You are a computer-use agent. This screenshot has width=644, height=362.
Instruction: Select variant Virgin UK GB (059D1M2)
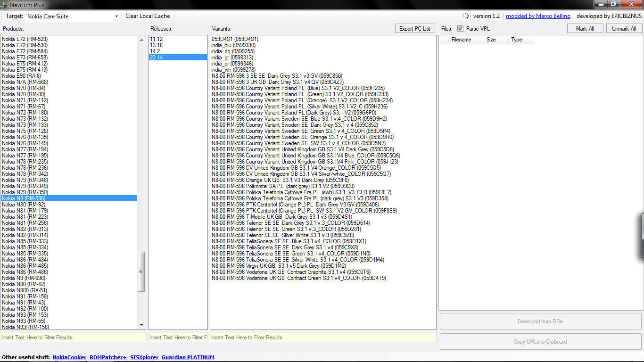point(323,266)
